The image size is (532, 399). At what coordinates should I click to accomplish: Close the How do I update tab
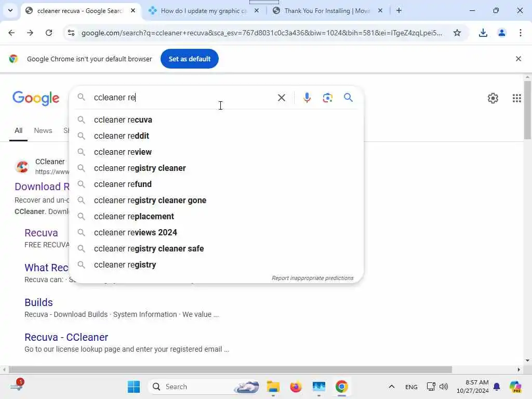(x=257, y=11)
